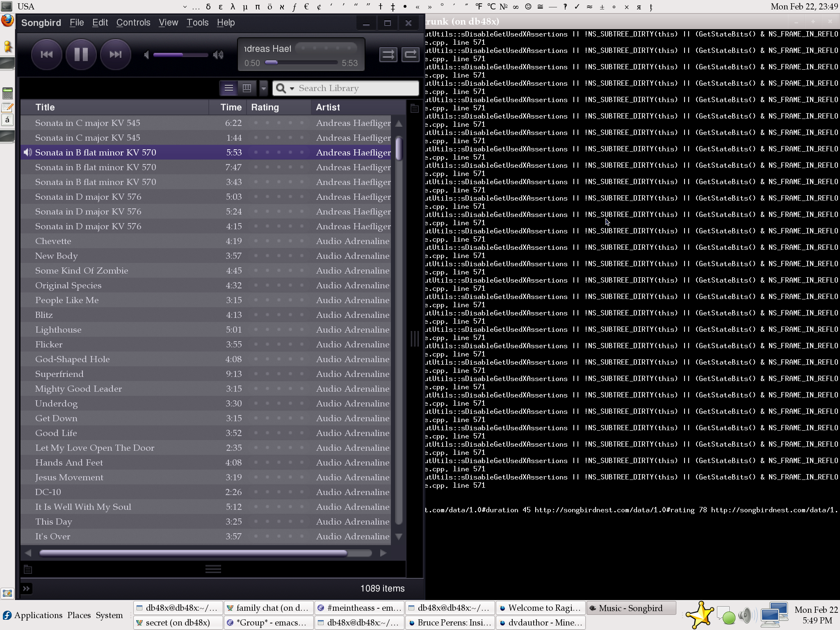Select the song God-Shaped Hole
The width and height of the screenshot is (840, 630).
[x=206, y=359]
